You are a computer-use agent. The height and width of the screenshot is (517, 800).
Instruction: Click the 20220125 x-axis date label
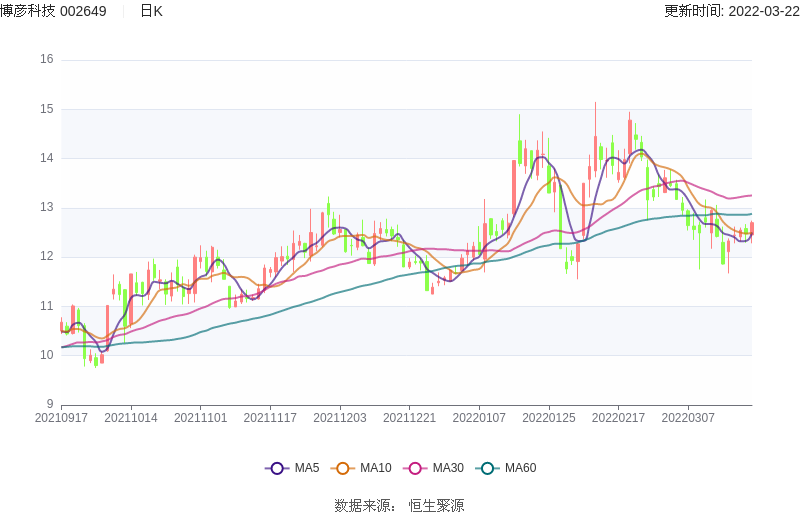click(549, 418)
